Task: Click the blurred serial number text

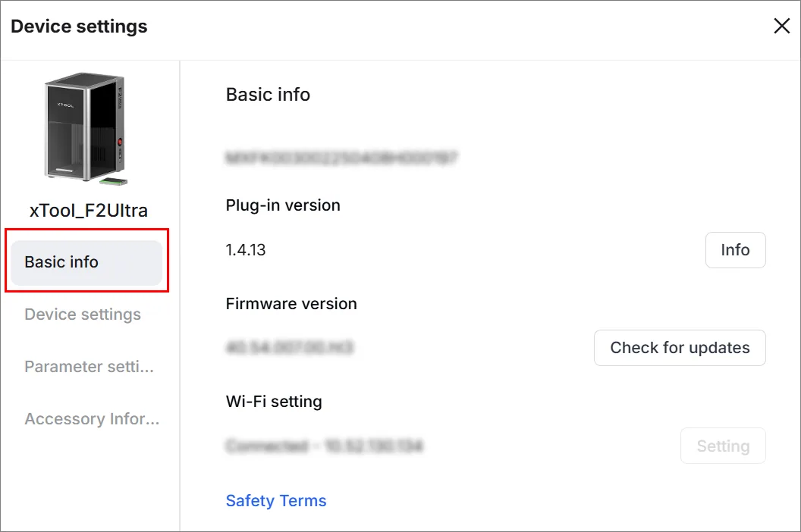Action: 341,158
